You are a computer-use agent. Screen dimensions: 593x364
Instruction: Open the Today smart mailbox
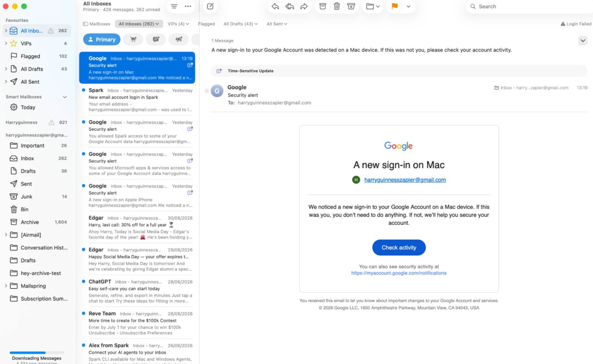pos(37,107)
